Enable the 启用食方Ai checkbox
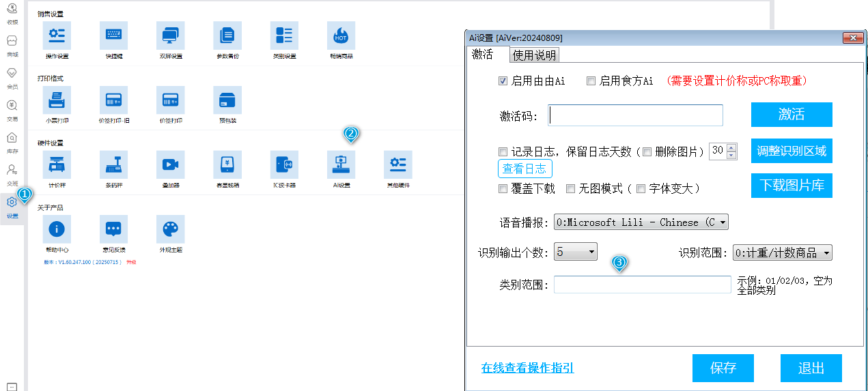 click(x=591, y=81)
